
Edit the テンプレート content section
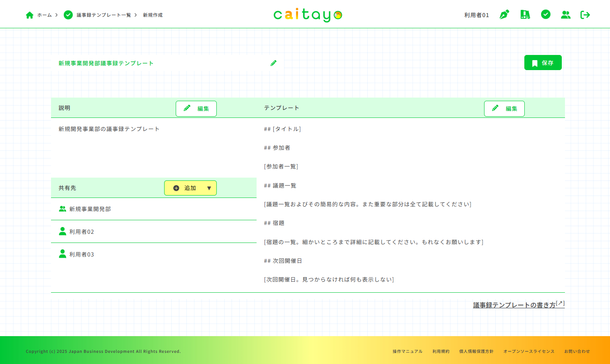504,108
